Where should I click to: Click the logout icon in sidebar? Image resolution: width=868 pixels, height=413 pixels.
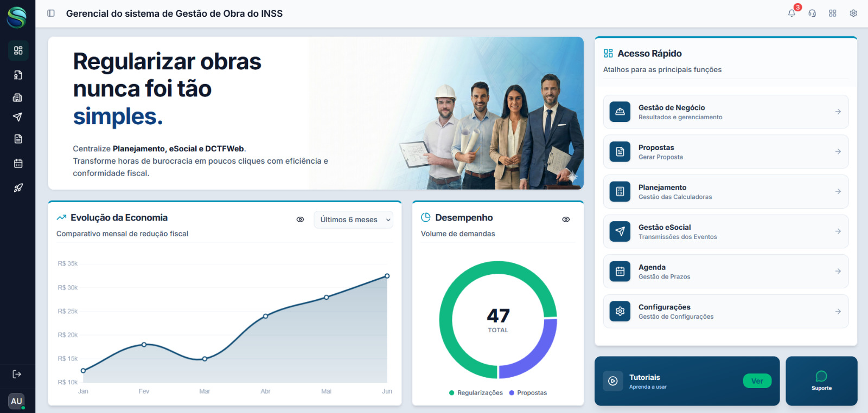click(17, 374)
